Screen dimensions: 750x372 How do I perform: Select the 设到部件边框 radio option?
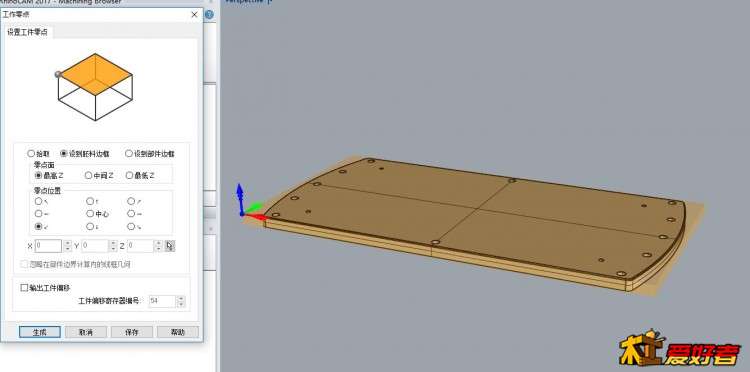point(129,154)
